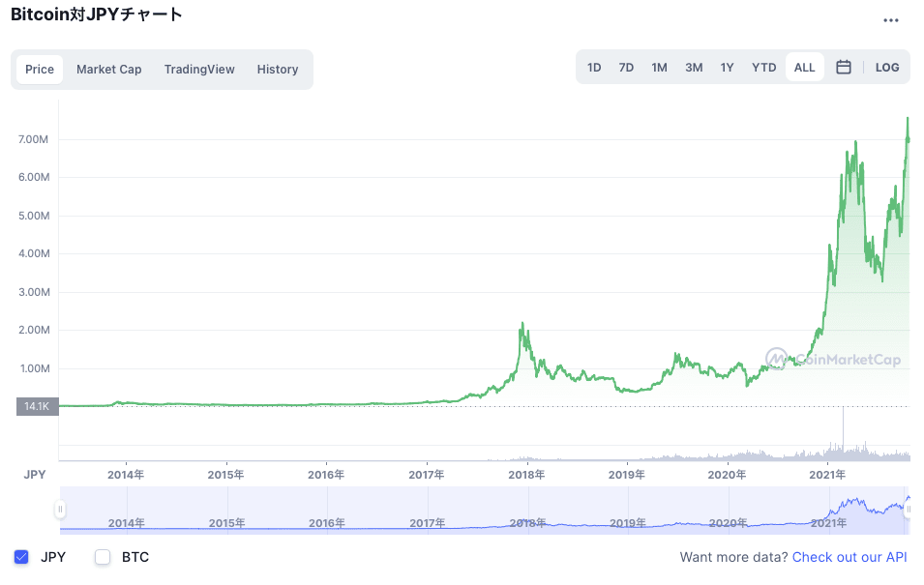This screenshot has height=585, width=924.
Task: Switch chart to logarithmic scale via LOG
Action: point(887,67)
